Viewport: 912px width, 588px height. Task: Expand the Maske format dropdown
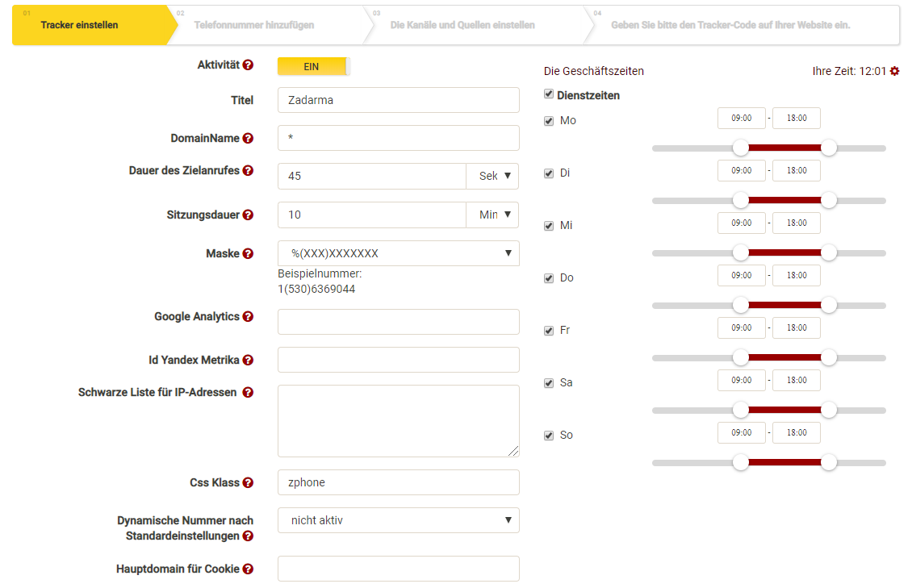(399, 253)
